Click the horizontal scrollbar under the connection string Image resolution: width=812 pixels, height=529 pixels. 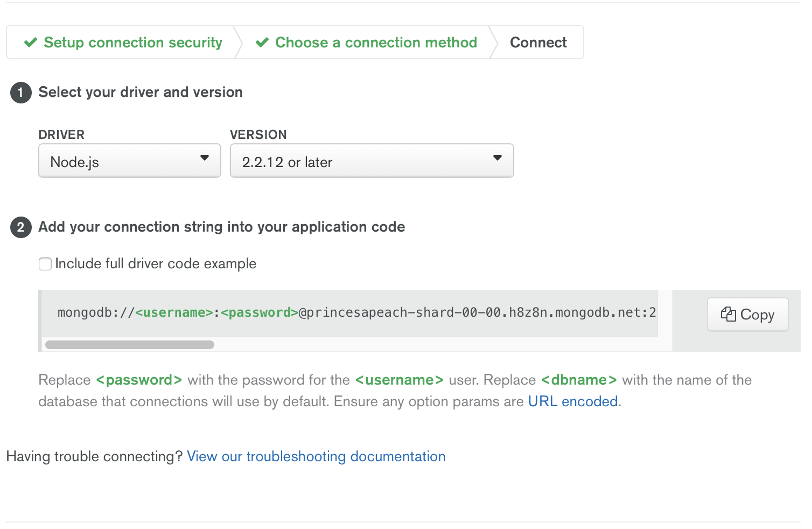click(x=129, y=344)
